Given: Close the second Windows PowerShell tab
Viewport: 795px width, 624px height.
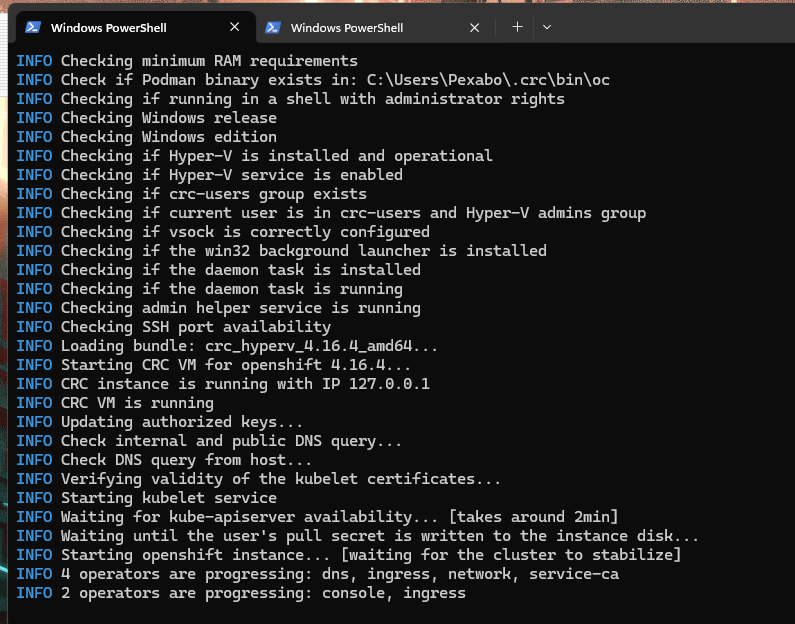Looking at the screenshot, I should pyautogui.click(x=475, y=27).
